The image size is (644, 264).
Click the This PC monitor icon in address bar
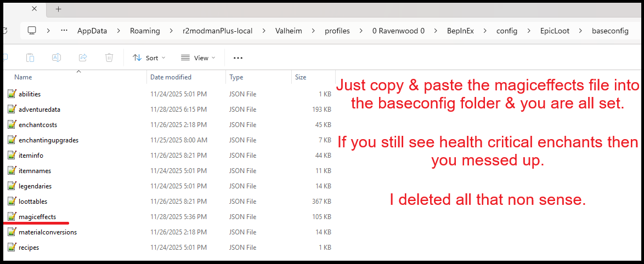[32, 31]
